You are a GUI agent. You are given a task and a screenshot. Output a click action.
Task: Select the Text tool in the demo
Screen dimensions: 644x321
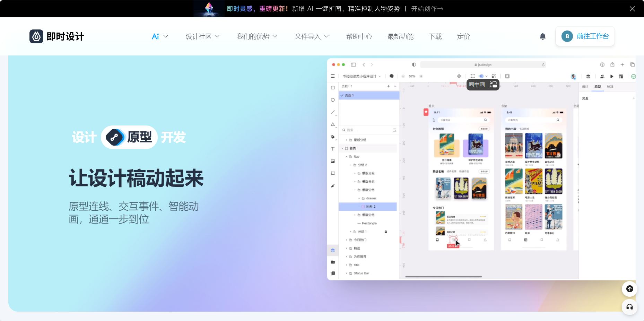[x=333, y=149]
